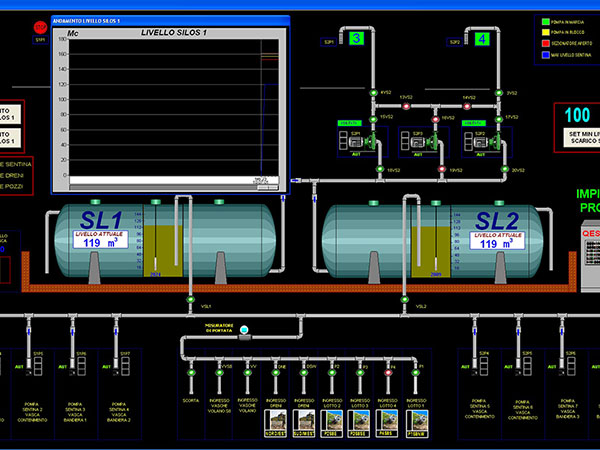Select the middle S3P3 pump icon
This screenshot has height=450, width=600.
(418, 143)
